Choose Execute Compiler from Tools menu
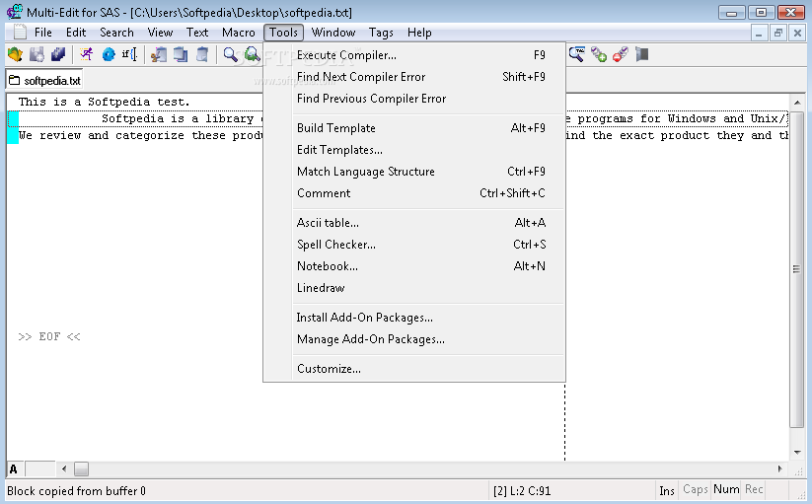The image size is (812, 504). click(413, 55)
